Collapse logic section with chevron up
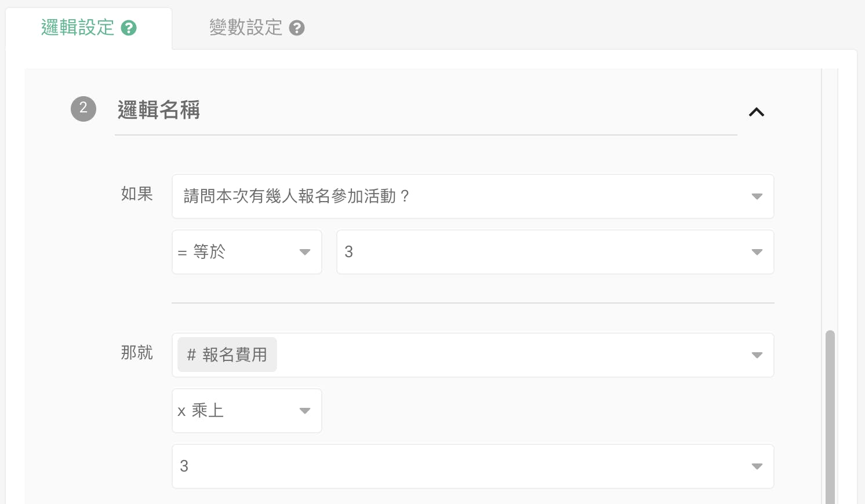 click(757, 112)
